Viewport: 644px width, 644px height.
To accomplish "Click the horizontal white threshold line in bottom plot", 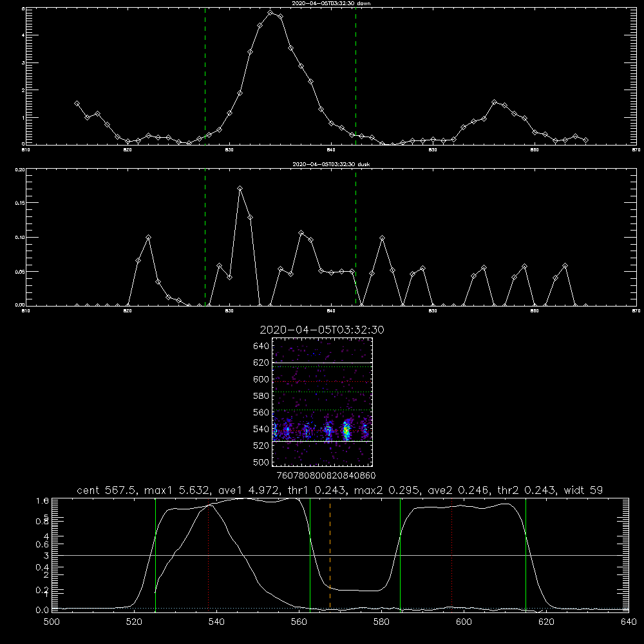I will pyautogui.click(x=340, y=555).
